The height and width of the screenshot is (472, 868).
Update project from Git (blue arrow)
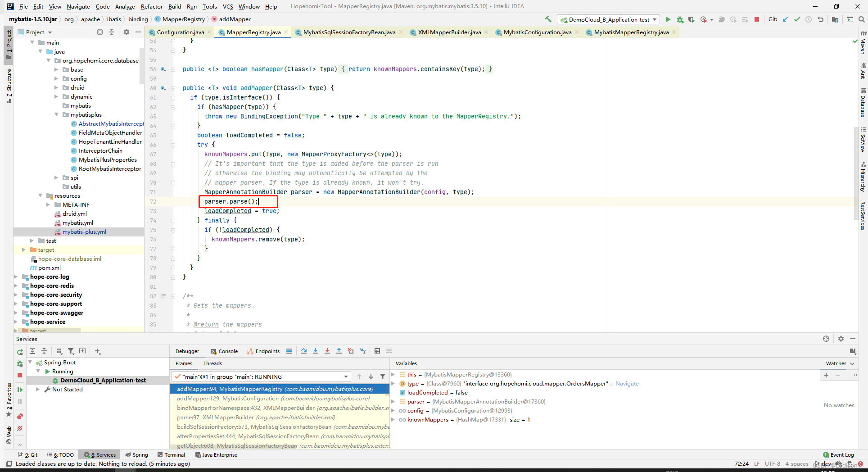click(786, 19)
